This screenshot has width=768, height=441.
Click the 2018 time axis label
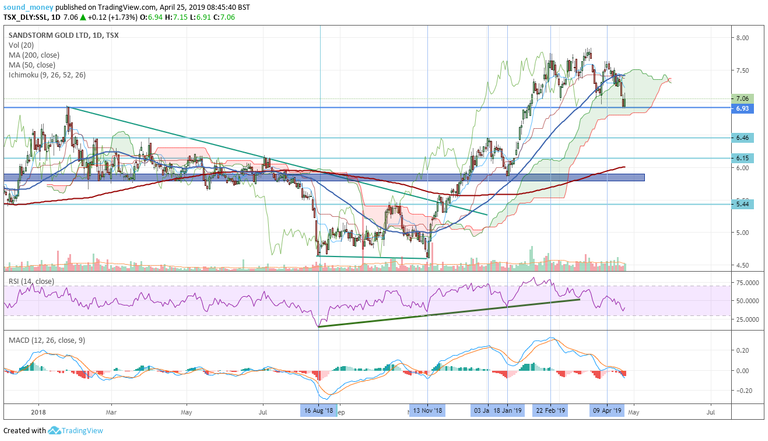click(x=38, y=412)
